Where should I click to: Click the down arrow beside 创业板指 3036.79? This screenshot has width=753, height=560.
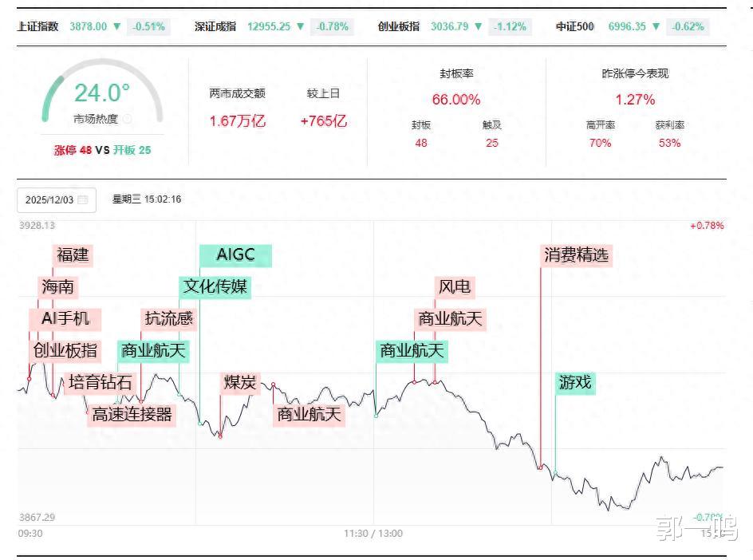pos(479,26)
